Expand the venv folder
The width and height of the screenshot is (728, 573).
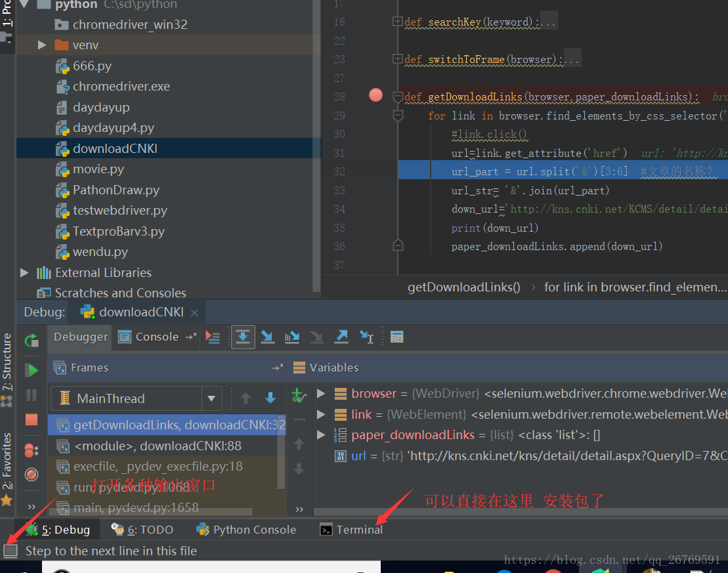42,45
